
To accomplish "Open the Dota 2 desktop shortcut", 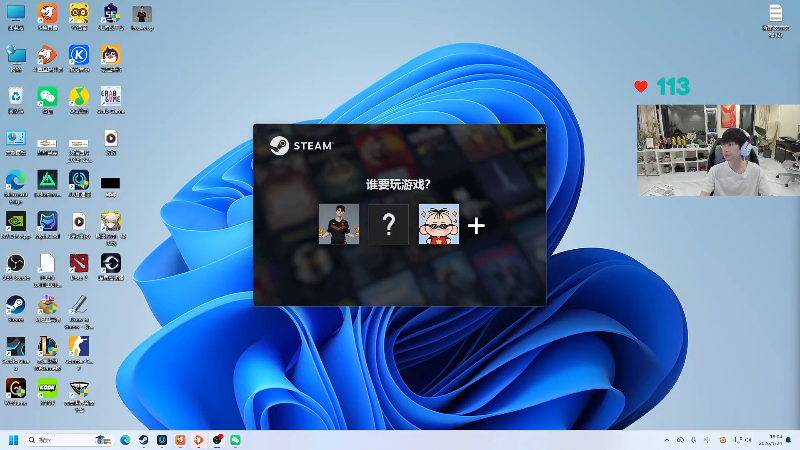I will tap(79, 267).
